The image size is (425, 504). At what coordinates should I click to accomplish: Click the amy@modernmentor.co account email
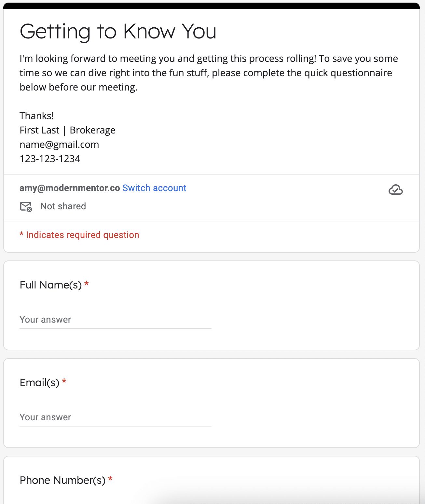[70, 188]
